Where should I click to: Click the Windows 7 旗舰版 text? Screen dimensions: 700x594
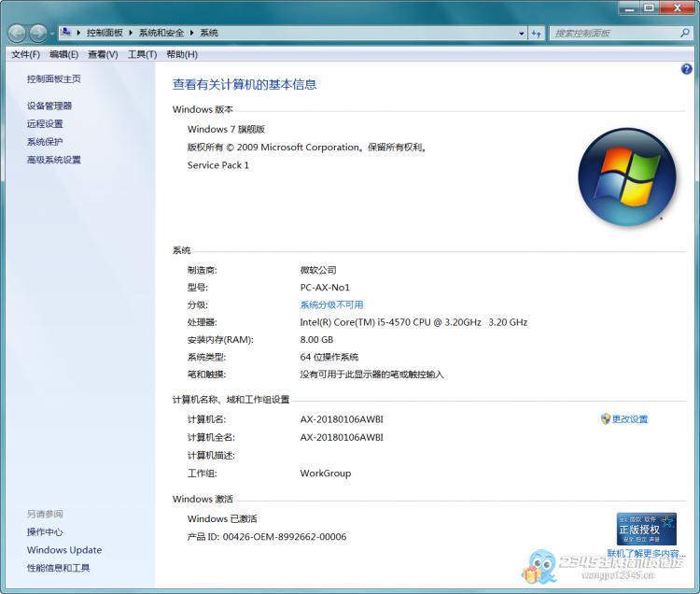226,130
